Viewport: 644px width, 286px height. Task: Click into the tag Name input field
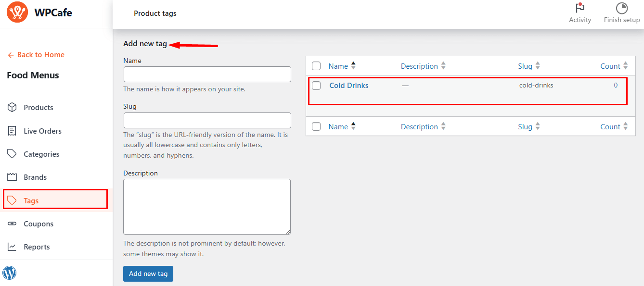click(x=207, y=75)
